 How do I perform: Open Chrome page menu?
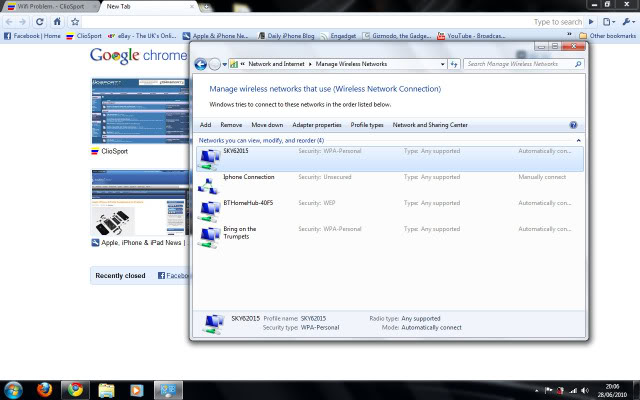(x=609, y=22)
